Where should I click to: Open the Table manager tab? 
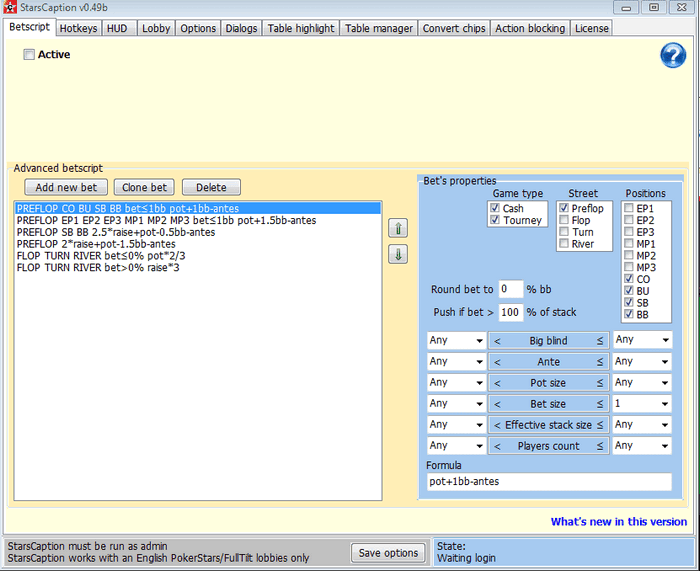379,28
